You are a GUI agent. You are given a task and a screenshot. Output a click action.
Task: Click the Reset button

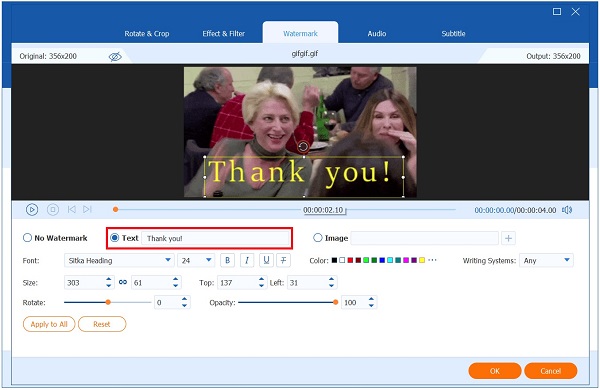pyautogui.click(x=102, y=324)
